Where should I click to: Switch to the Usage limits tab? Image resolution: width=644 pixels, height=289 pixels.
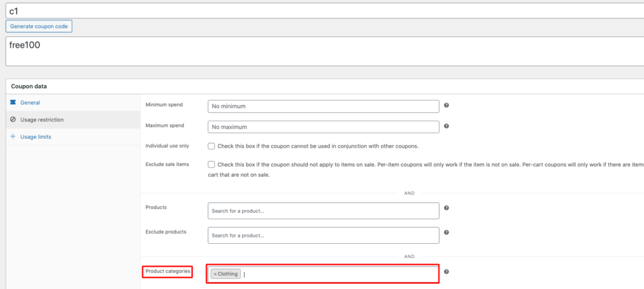(36, 137)
